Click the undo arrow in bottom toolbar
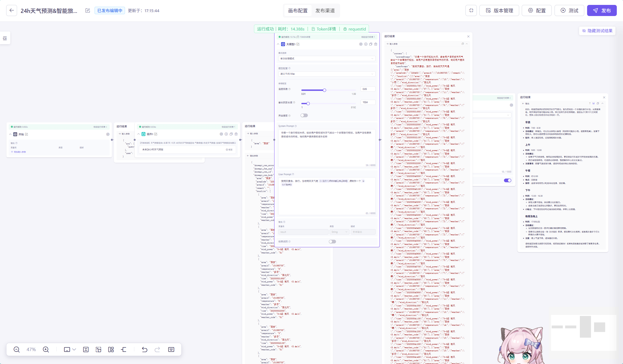Screen dimensions: 623x364 144,350
